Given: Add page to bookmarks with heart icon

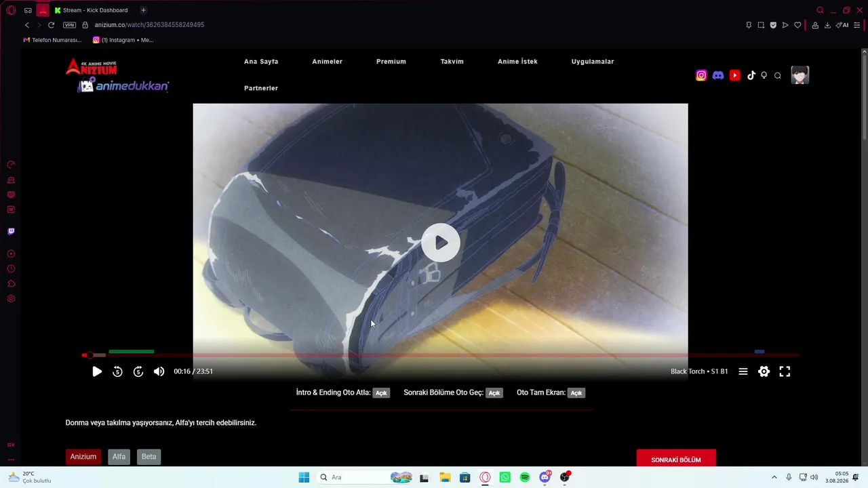Looking at the screenshot, I should (x=797, y=25).
